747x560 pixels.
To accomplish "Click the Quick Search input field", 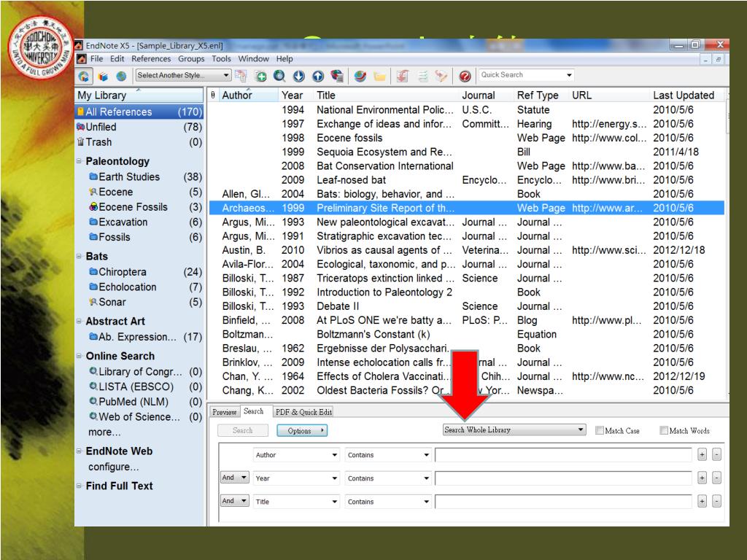I will coord(521,75).
